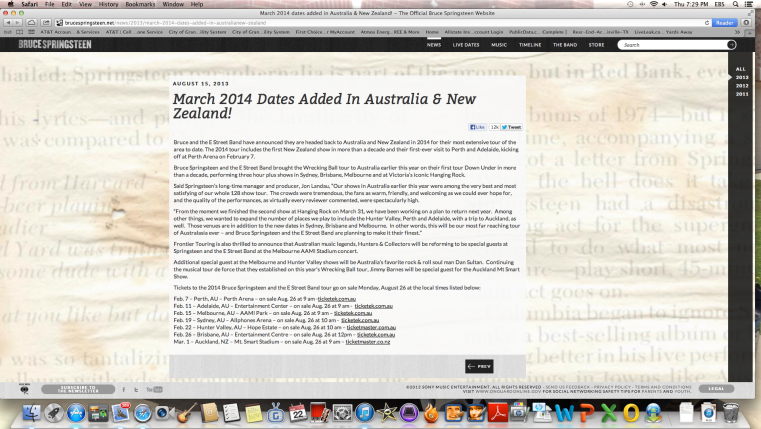This screenshot has width=761, height=429.
Task: Open the Bookmarks menu
Action: tap(140, 4)
